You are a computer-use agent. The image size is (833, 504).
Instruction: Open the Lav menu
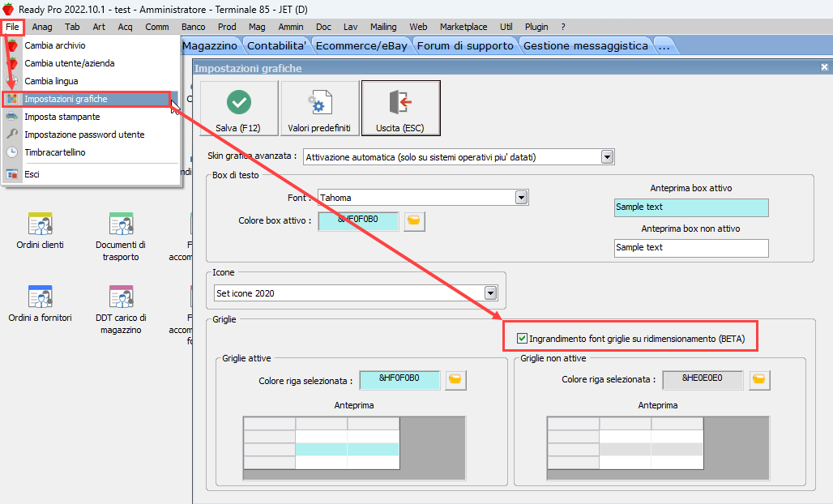click(350, 27)
